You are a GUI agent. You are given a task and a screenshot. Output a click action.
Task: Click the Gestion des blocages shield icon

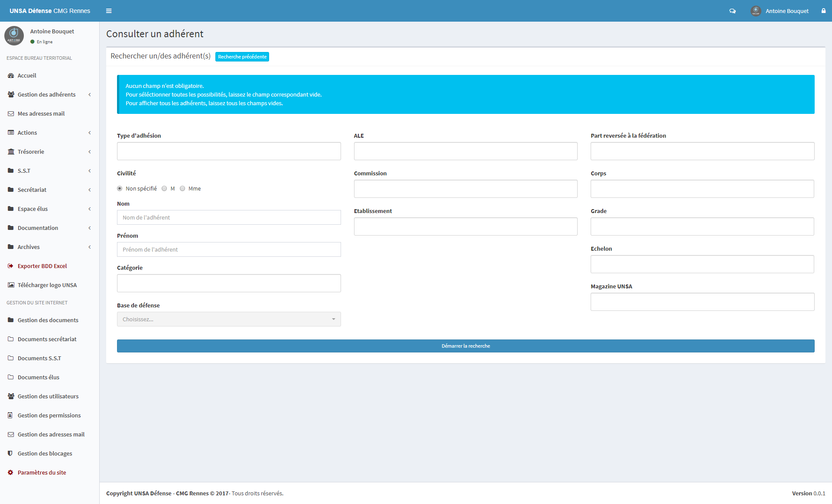[10, 453]
